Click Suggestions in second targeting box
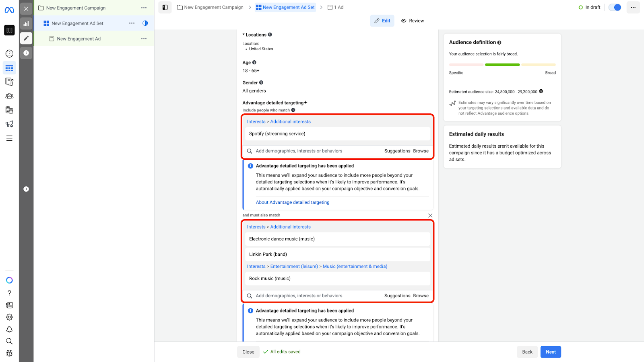The image size is (644, 362). (x=397, y=296)
